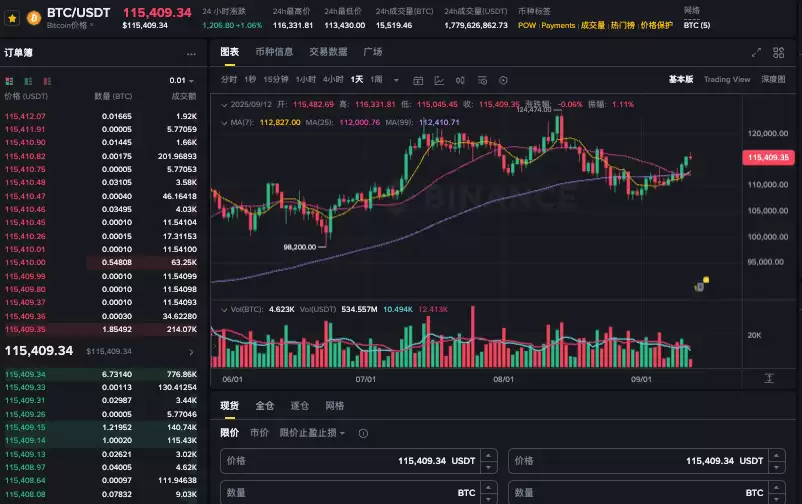
Task: Open the technical indicators line-chart icon
Action: (439, 80)
